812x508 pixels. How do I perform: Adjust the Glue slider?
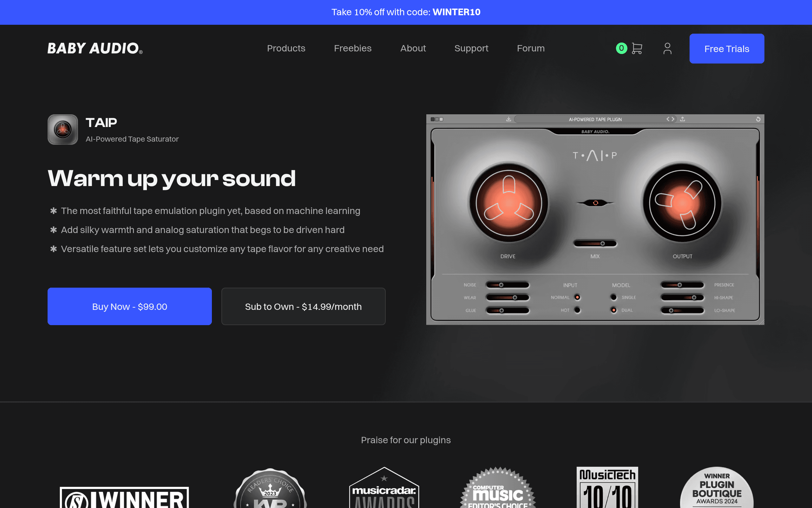(x=507, y=311)
